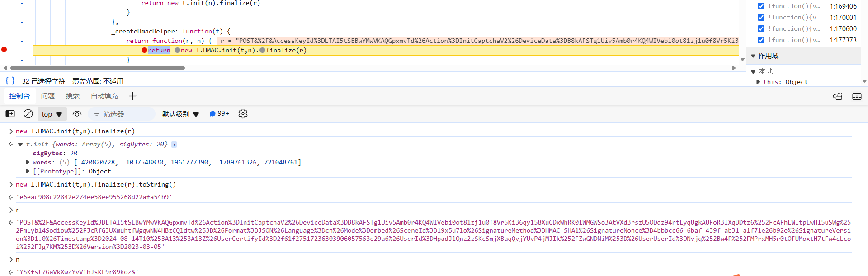The height and width of the screenshot is (276, 868).
Task: Click the collapse drawer panel icon
Action: (x=857, y=96)
